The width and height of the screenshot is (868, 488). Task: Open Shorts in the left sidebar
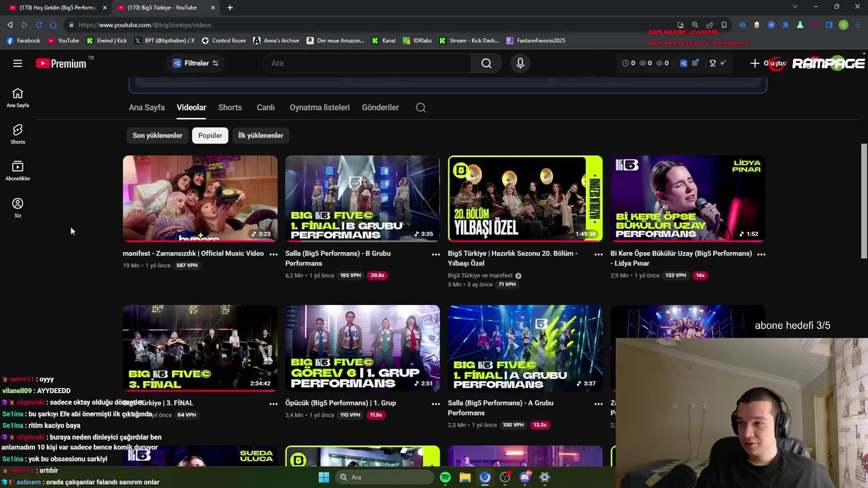18,134
